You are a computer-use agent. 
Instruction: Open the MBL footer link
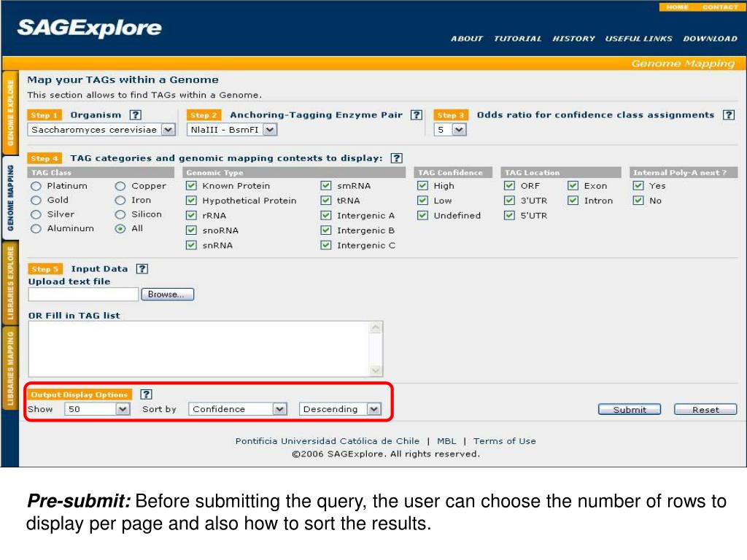pos(446,441)
